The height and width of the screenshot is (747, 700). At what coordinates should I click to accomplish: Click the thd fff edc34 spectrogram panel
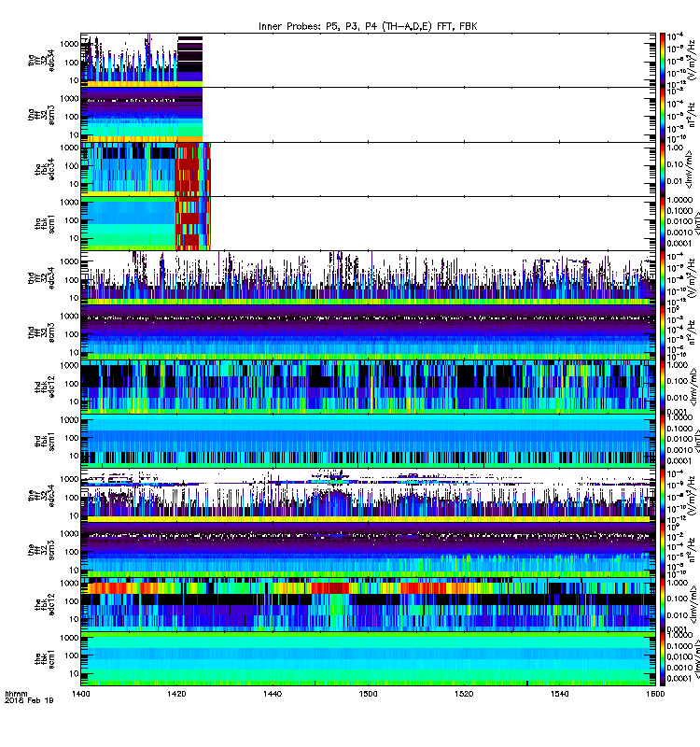(x=368, y=278)
